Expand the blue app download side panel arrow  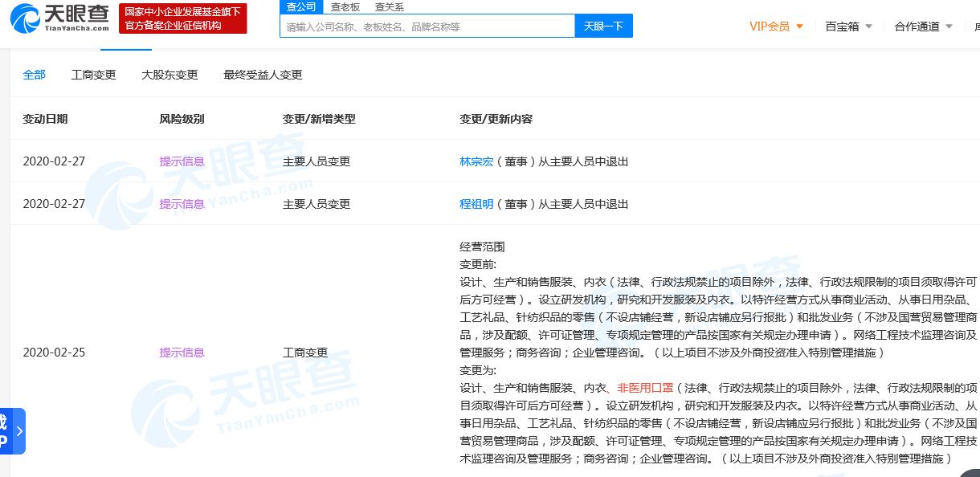[19, 431]
